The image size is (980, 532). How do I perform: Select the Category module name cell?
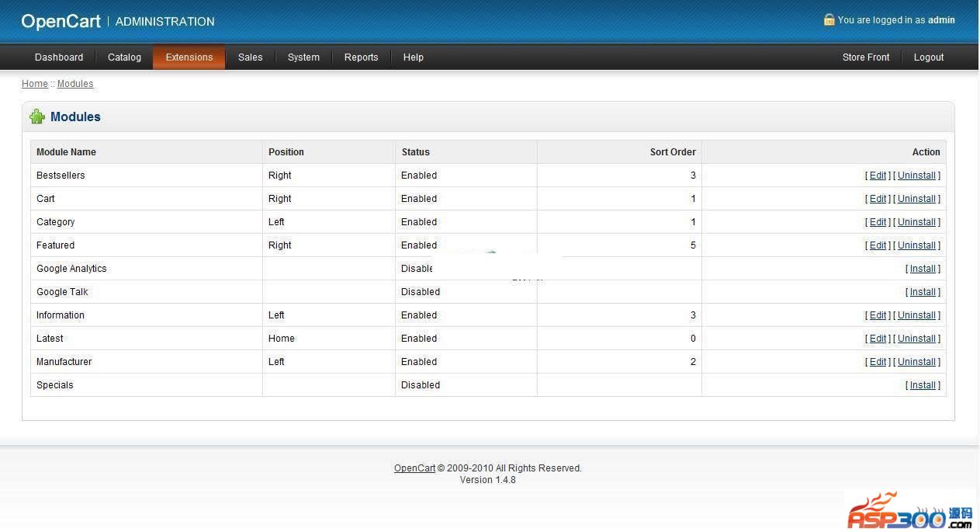click(x=147, y=222)
